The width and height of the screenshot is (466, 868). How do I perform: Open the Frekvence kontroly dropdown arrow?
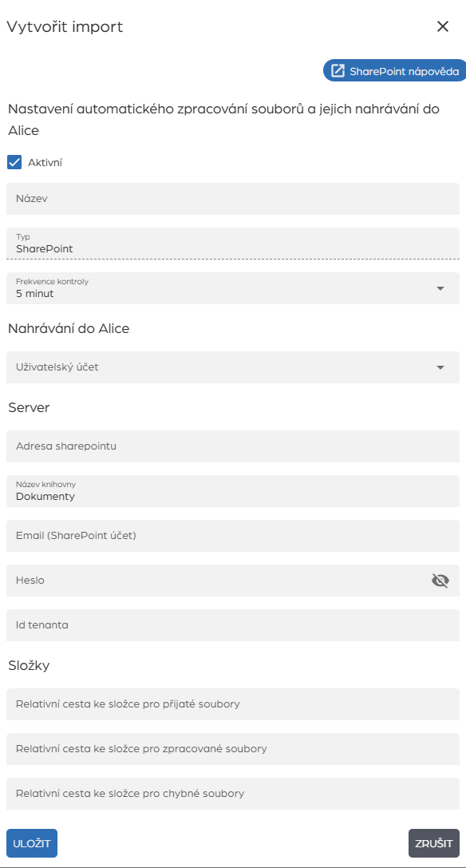coord(440,287)
